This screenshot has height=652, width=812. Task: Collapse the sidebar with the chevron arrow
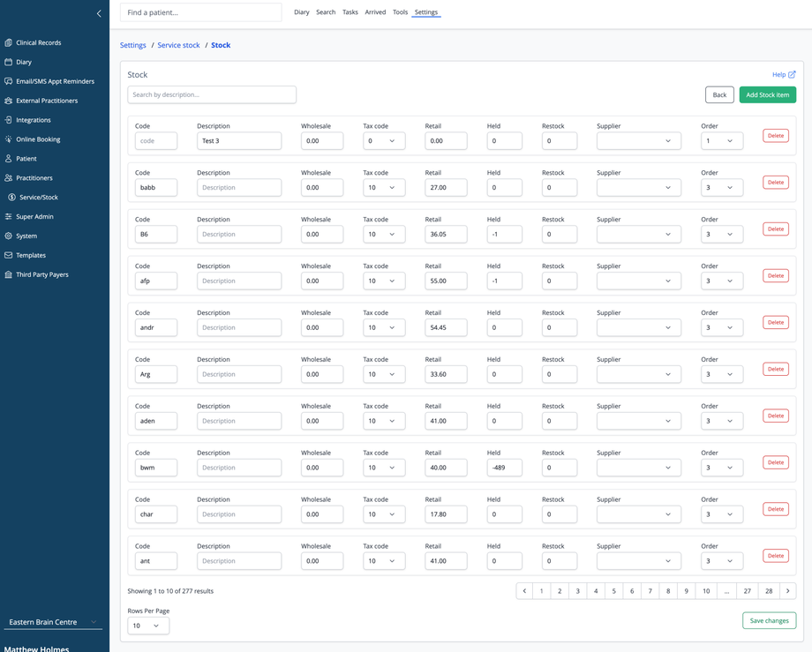[99, 13]
